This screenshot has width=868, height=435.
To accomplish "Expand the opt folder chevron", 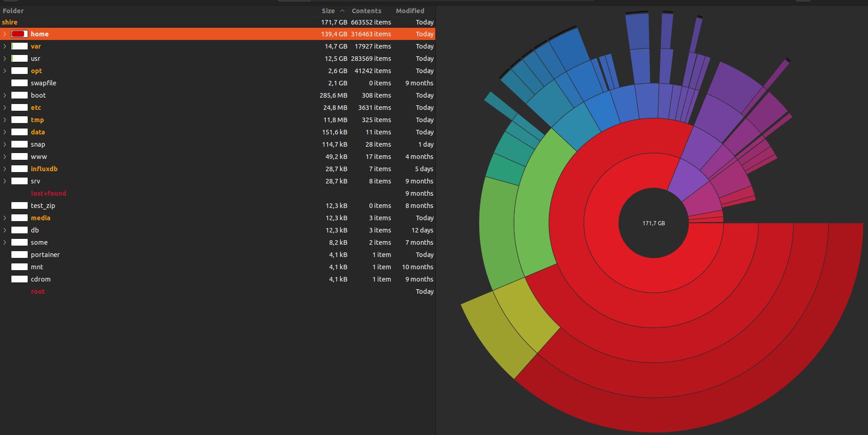I will 5,71.
